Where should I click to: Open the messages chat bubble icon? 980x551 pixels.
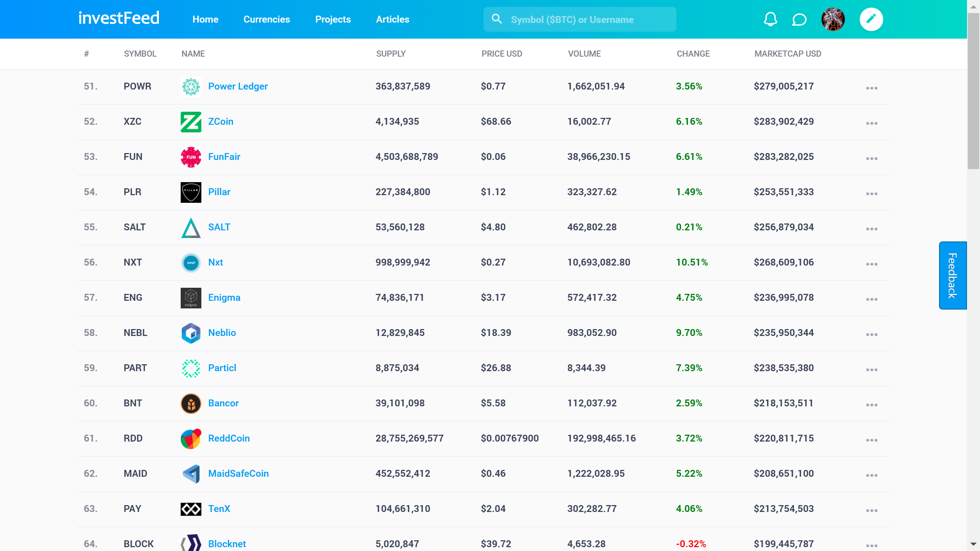point(799,20)
